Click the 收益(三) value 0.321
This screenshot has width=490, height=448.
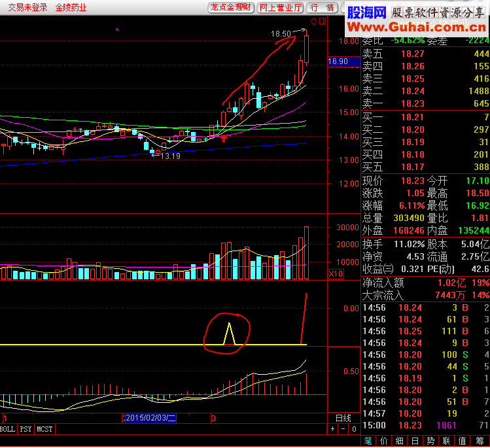coord(413,269)
